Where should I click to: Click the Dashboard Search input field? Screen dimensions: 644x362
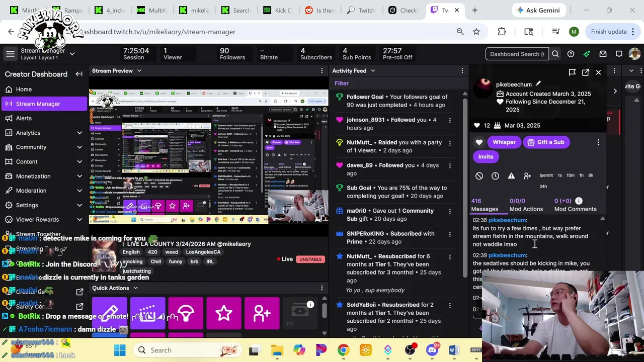click(517, 54)
